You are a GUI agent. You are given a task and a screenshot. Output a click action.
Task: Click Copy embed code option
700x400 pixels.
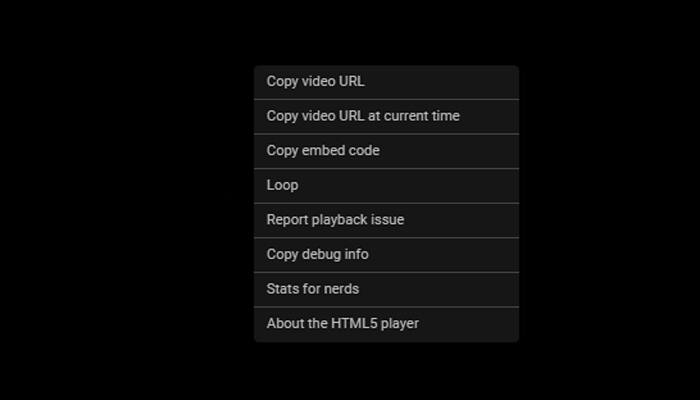pyautogui.click(x=386, y=151)
